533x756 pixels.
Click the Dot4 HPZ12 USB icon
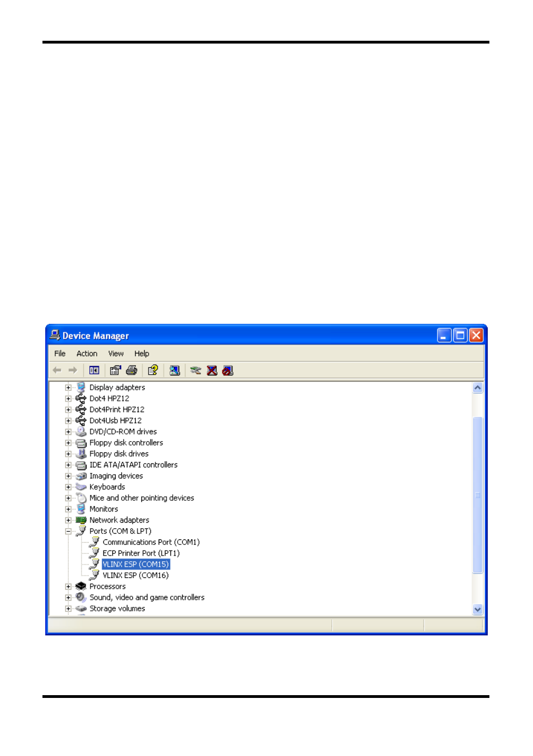click(81, 398)
